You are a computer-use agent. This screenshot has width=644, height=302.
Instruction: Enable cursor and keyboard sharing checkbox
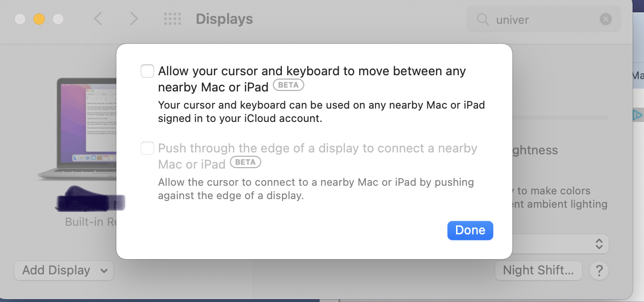pyautogui.click(x=147, y=71)
